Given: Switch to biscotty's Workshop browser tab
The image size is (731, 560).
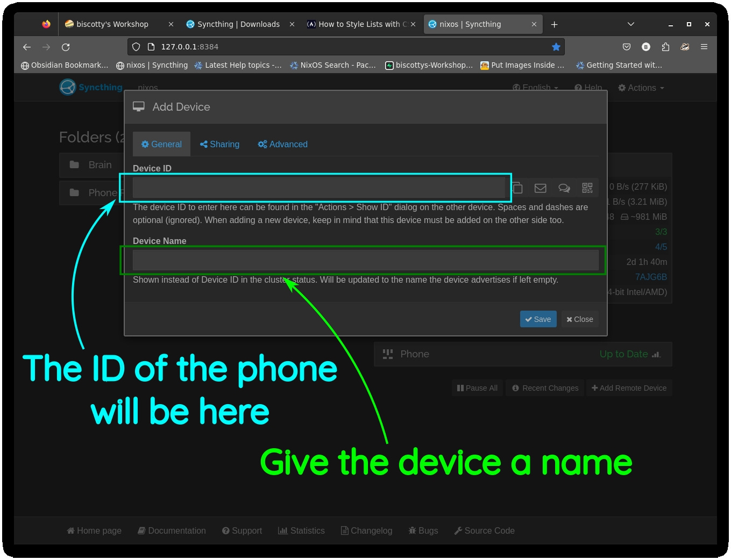Looking at the screenshot, I should (112, 24).
